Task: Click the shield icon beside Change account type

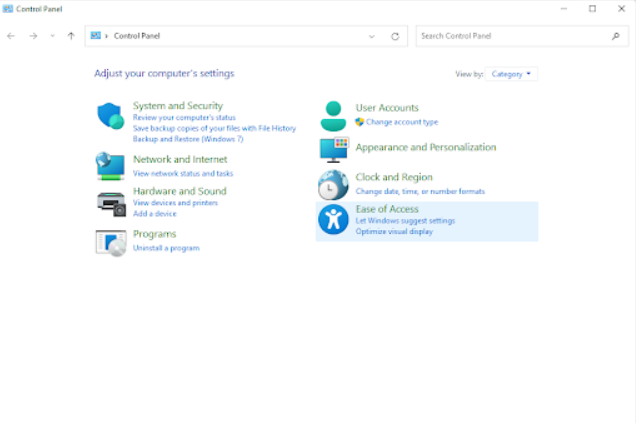Action: tap(359, 122)
